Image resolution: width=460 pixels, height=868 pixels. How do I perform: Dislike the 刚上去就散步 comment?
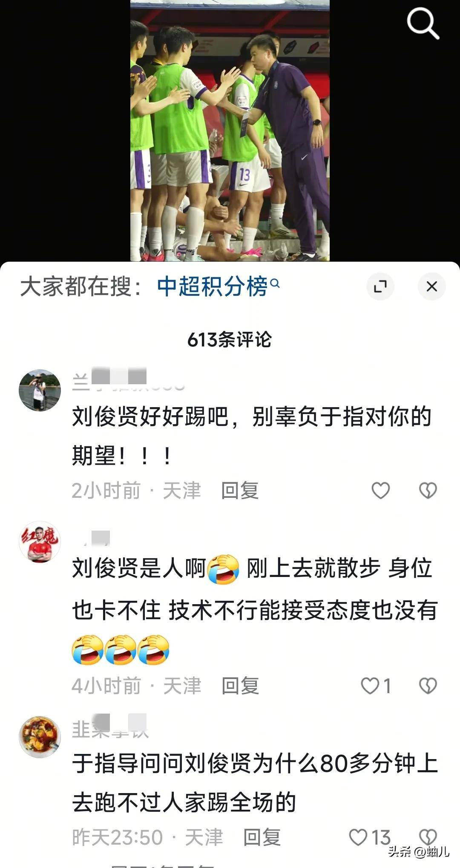pyautogui.click(x=428, y=685)
